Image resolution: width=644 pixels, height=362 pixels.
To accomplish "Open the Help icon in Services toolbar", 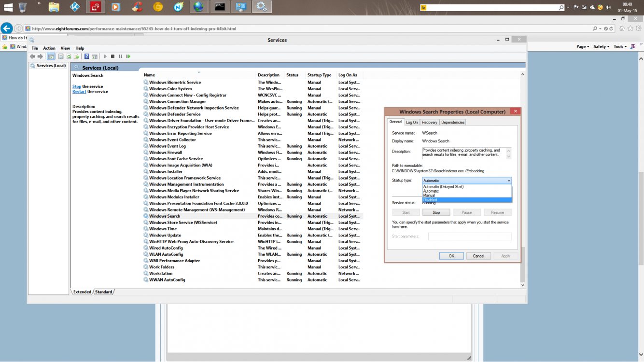I will tap(86, 56).
